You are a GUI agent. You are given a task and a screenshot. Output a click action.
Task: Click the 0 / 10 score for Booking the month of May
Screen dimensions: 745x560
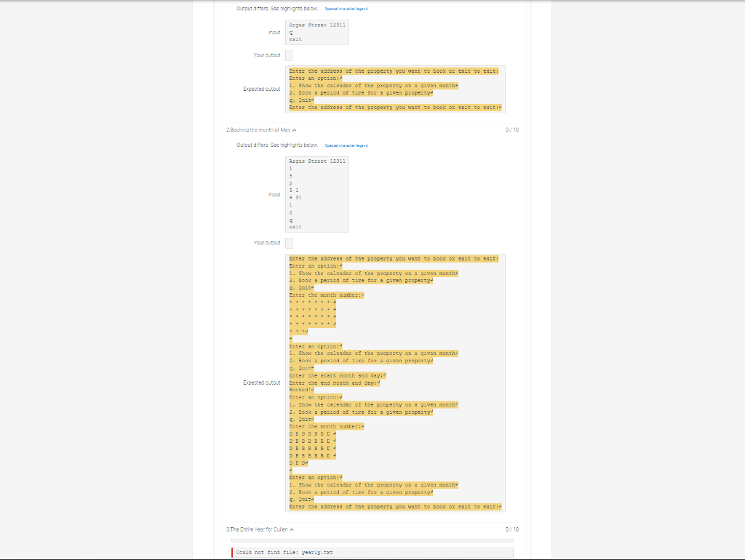(511, 129)
